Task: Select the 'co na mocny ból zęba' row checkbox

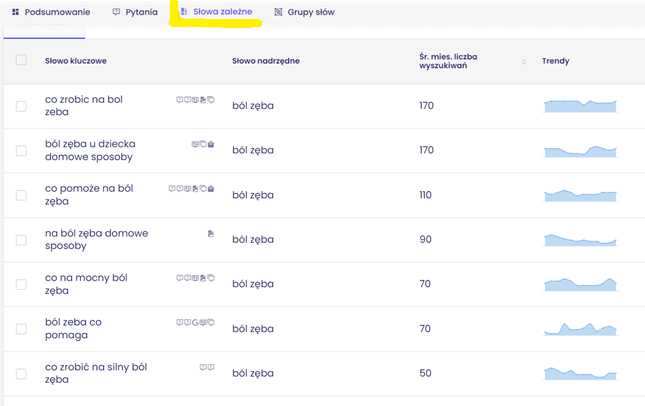Action: pos(21,284)
